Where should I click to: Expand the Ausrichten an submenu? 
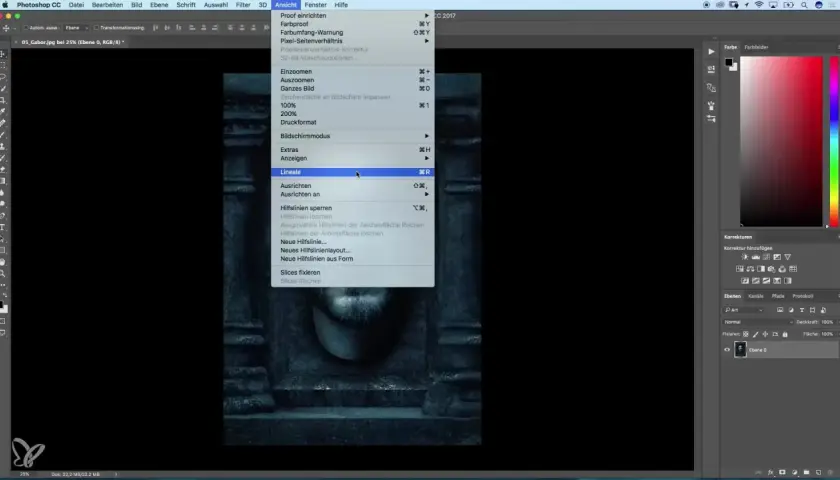(x=352, y=194)
